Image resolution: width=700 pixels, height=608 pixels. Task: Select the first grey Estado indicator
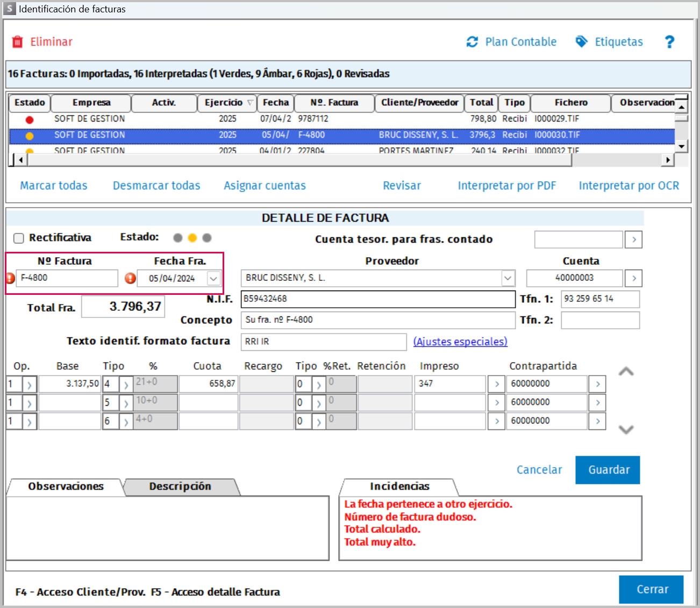coord(178,237)
